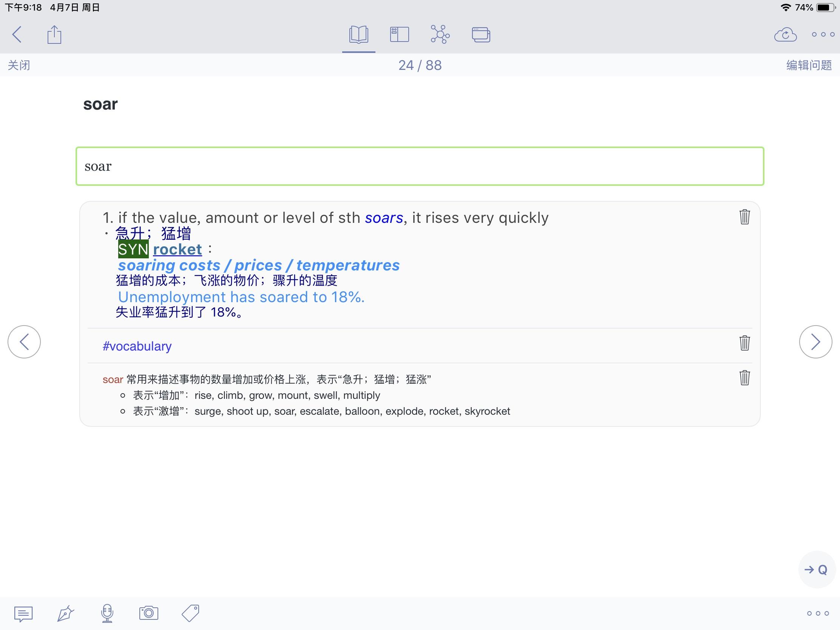Open the mind map view icon
The width and height of the screenshot is (840, 630).
pos(440,34)
